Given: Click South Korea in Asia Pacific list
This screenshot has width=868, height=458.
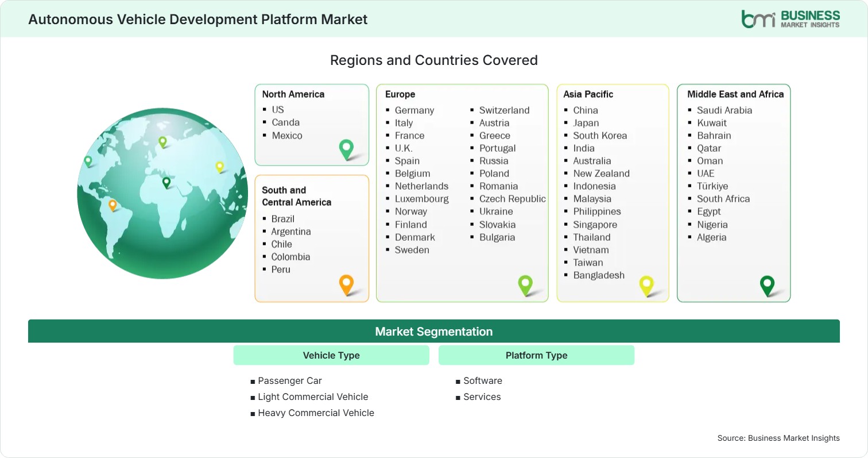Looking at the screenshot, I should [600, 136].
